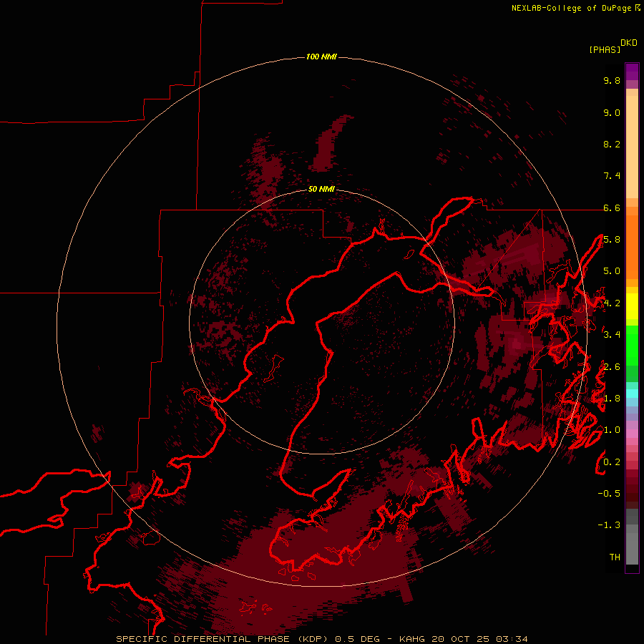Pick the peach band of the color scale
Image resolution: width=644 pixels, height=644 pixels.
coord(632,146)
